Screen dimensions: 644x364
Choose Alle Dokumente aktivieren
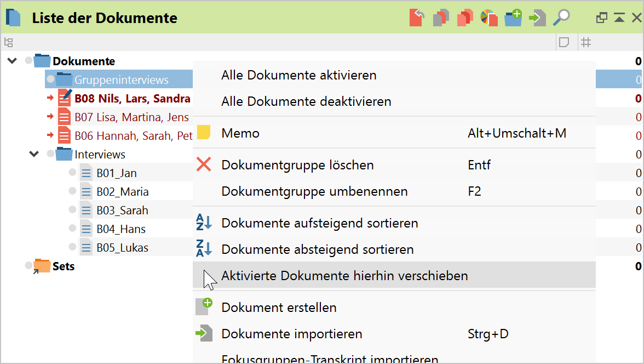[x=394, y=75]
